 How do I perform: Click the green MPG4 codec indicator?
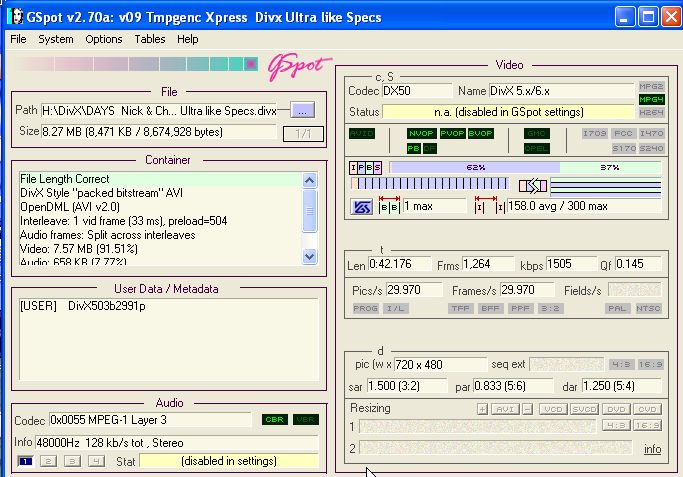pos(651,99)
